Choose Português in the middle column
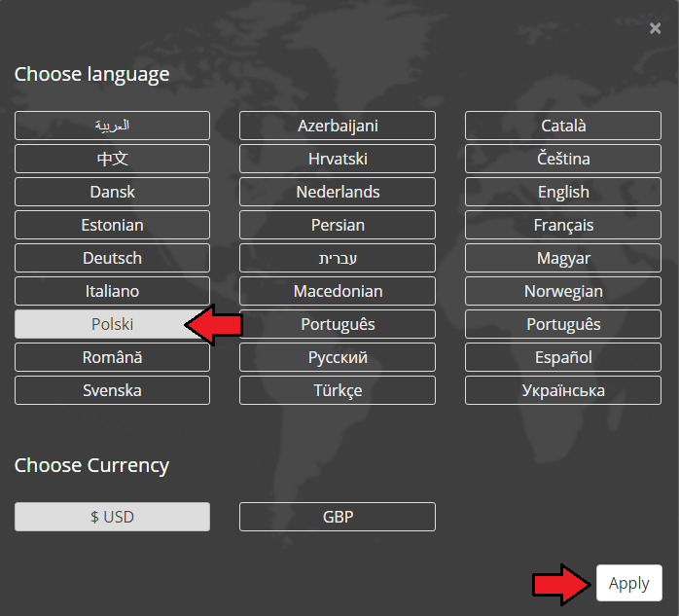 click(338, 324)
